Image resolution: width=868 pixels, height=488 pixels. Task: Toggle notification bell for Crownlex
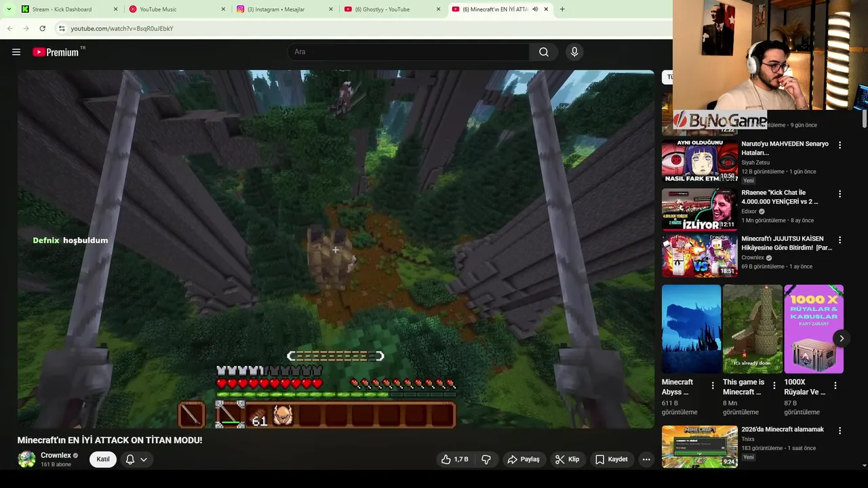130,460
